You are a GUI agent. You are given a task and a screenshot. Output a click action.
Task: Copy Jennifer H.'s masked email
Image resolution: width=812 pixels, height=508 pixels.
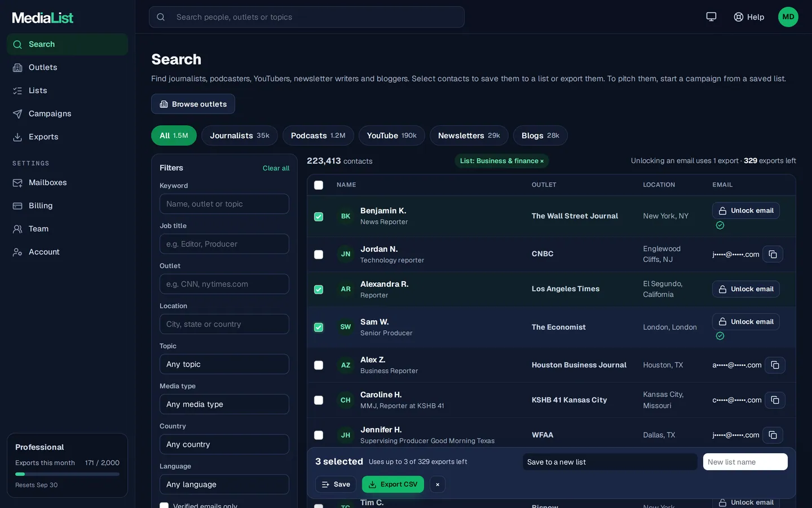[x=773, y=435]
